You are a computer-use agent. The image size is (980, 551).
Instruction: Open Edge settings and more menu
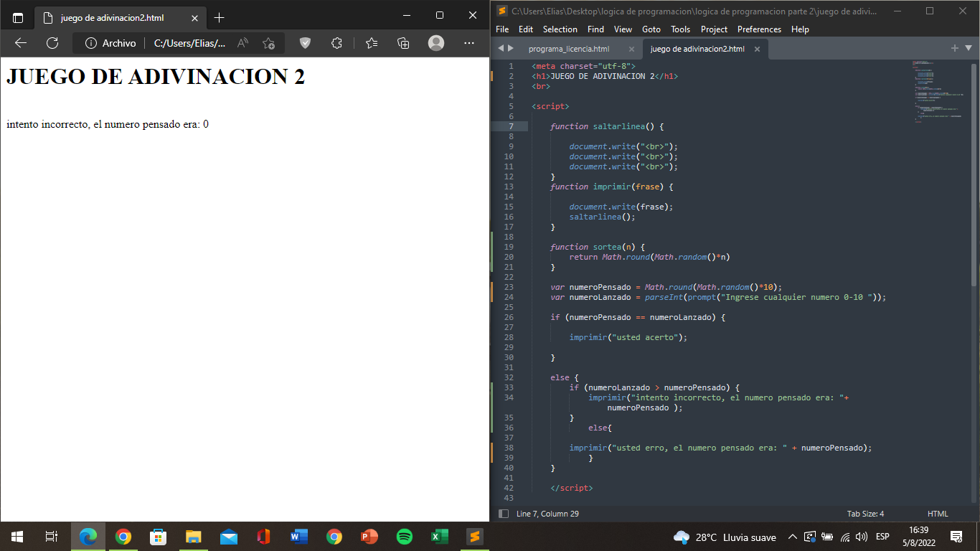(469, 43)
